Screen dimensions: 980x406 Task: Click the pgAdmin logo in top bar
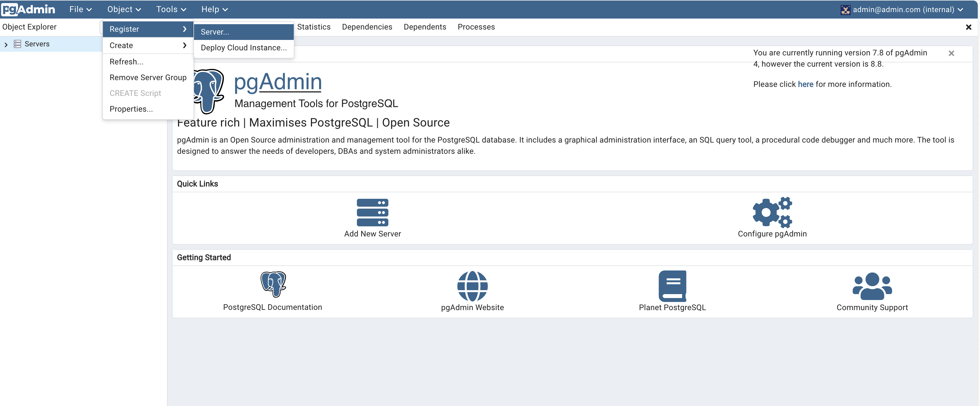click(x=28, y=9)
